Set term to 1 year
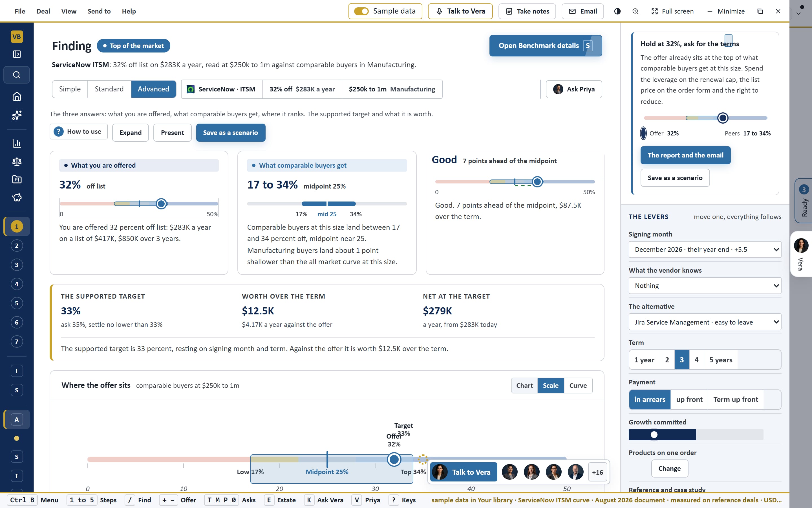Image resolution: width=812 pixels, height=508 pixels. point(644,360)
